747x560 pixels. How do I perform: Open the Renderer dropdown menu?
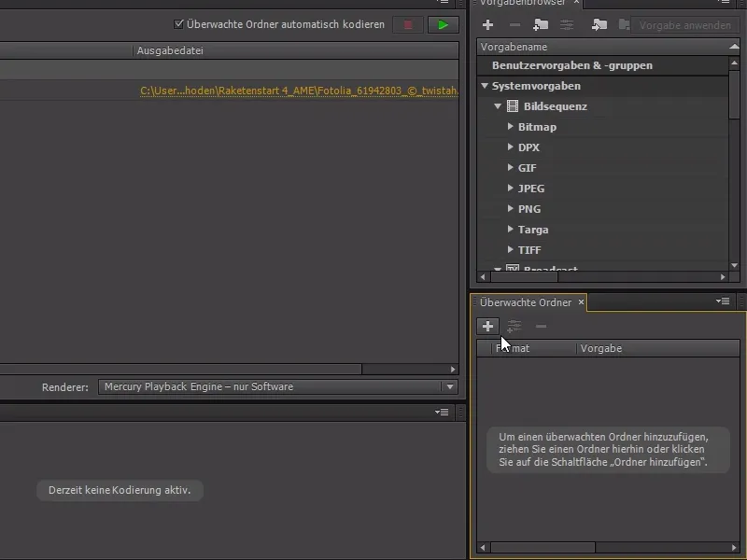point(277,386)
